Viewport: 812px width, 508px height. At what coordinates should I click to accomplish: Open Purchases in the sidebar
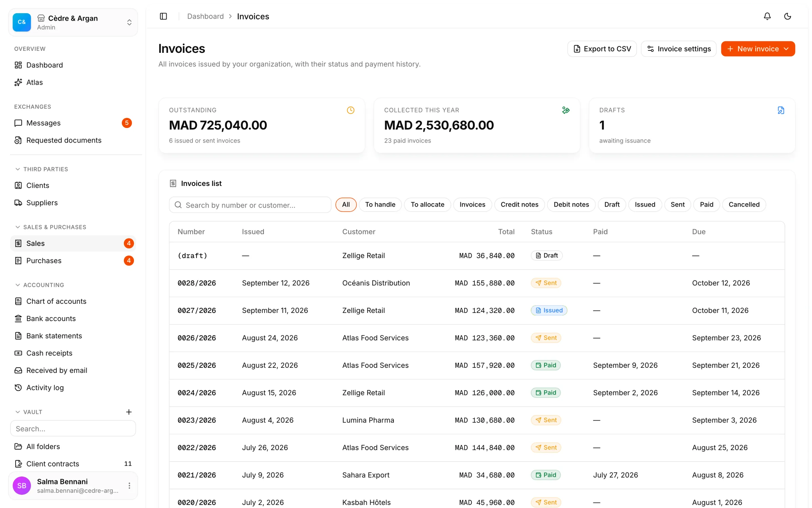pyautogui.click(x=73, y=260)
